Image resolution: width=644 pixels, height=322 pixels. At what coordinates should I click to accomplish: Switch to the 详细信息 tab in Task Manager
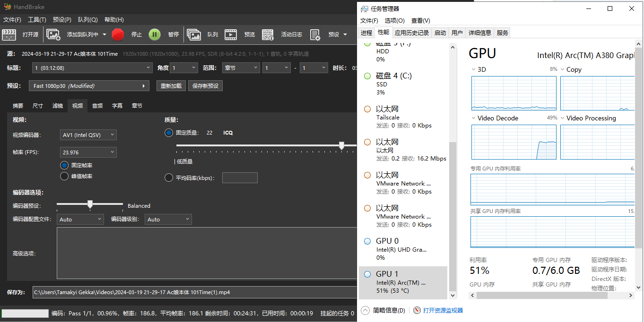[480, 33]
